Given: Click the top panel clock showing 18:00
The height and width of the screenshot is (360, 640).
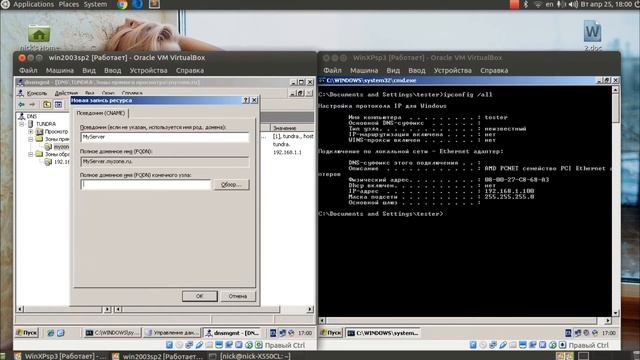Looking at the screenshot, I should tap(606, 4).
